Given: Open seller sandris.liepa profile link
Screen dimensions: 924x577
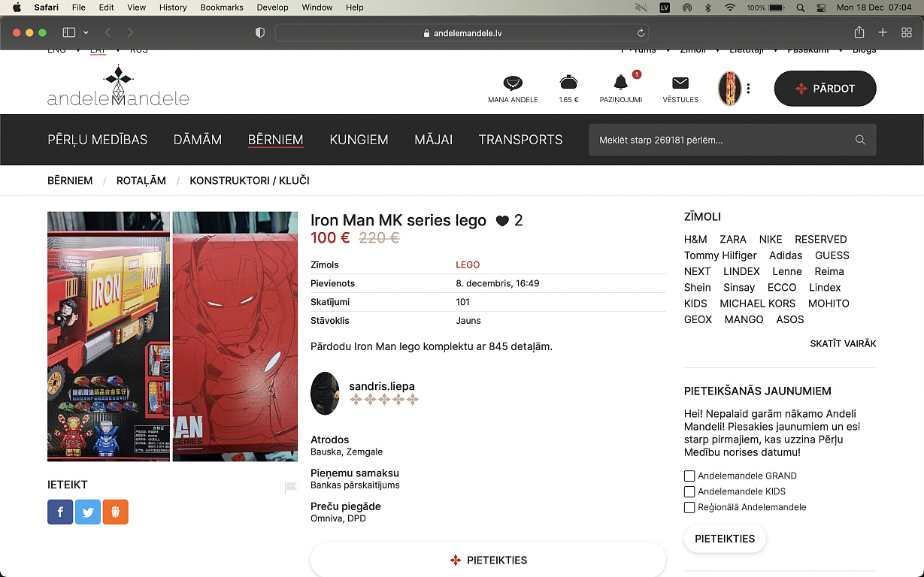Looking at the screenshot, I should (x=381, y=386).
